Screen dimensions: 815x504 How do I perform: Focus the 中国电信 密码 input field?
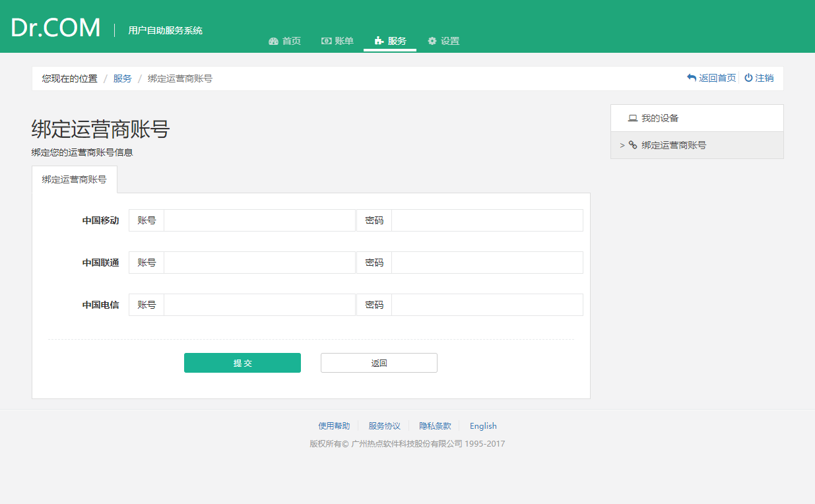[487, 305]
